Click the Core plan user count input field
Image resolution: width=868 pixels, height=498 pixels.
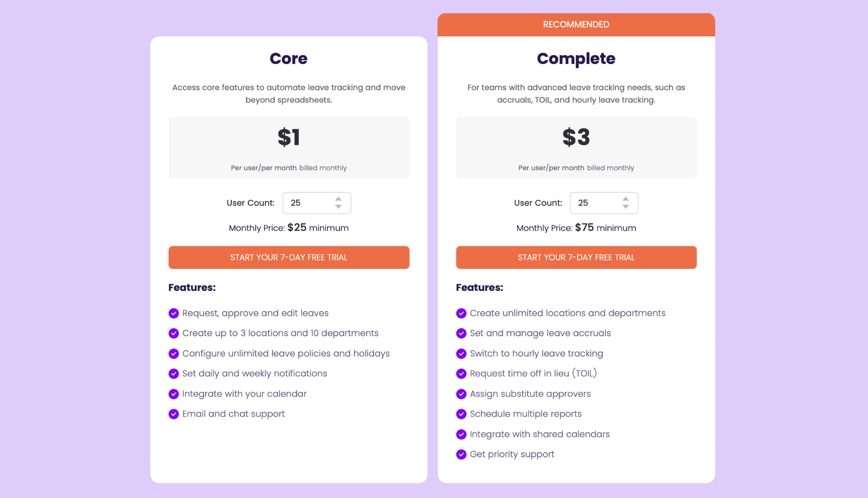pyautogui.click(x=316, y=202)
